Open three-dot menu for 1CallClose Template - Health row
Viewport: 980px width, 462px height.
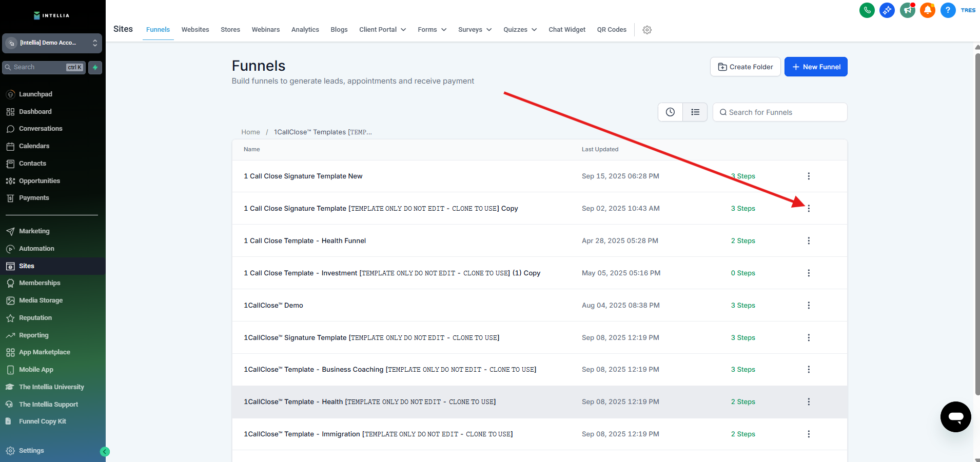point(809,402)
